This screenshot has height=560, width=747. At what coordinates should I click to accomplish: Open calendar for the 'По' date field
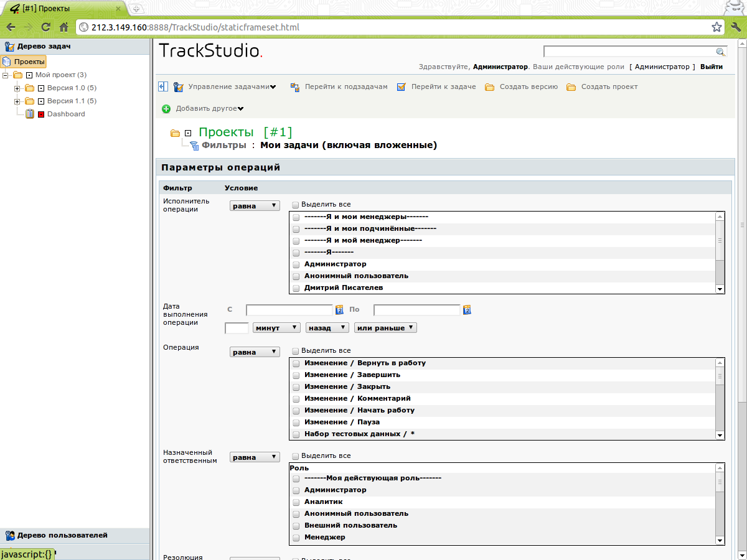coord(467,310)
